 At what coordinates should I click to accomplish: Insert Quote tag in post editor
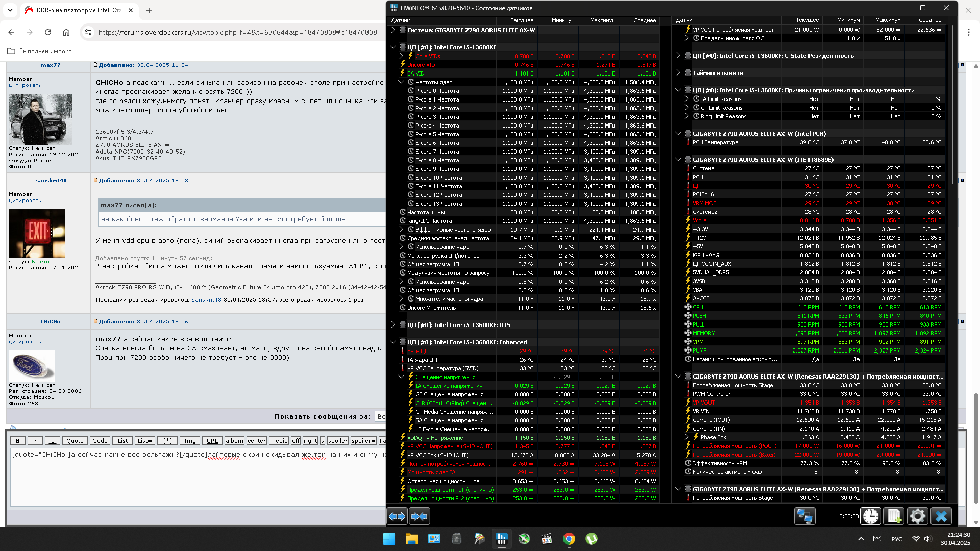pyautogui.click(x=75, y=441)
